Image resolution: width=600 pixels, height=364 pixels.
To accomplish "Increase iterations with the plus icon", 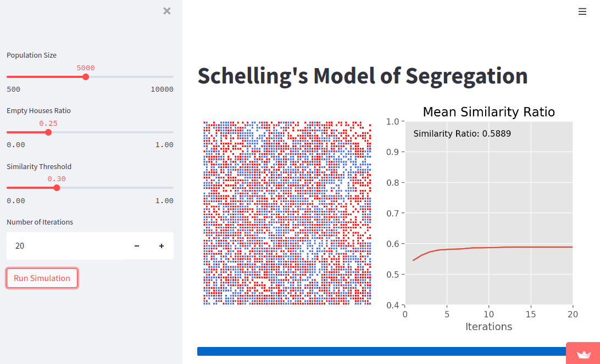I will tap(161, 246).
